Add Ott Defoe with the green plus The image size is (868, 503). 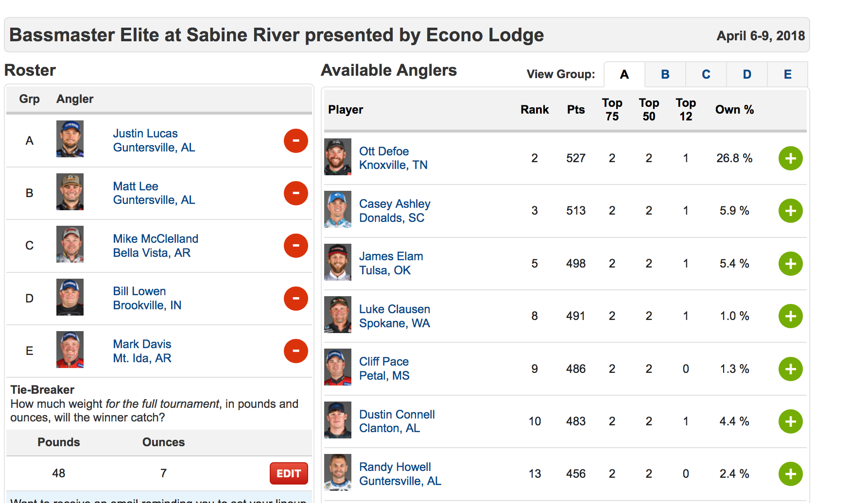(x=790, y=158)
